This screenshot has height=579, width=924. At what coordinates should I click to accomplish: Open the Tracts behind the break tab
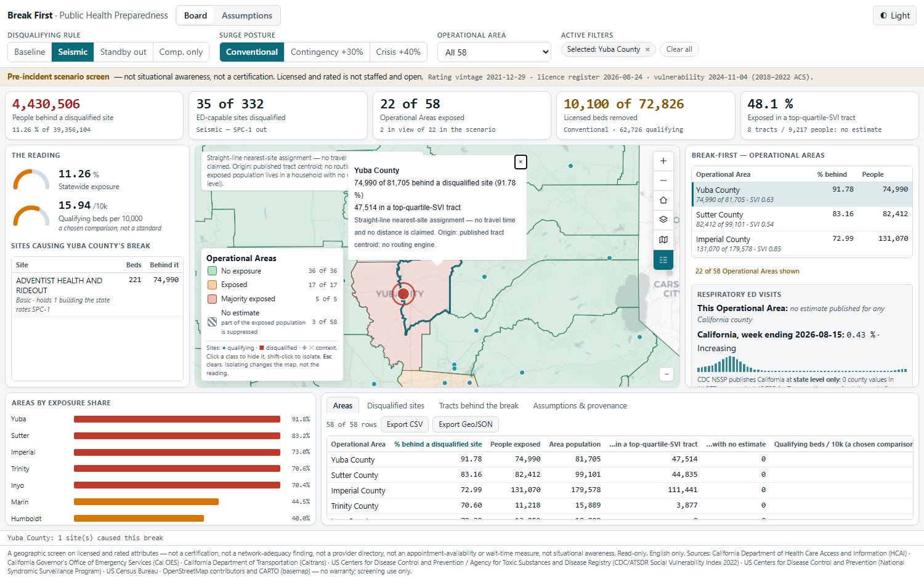tap(479, 406)
